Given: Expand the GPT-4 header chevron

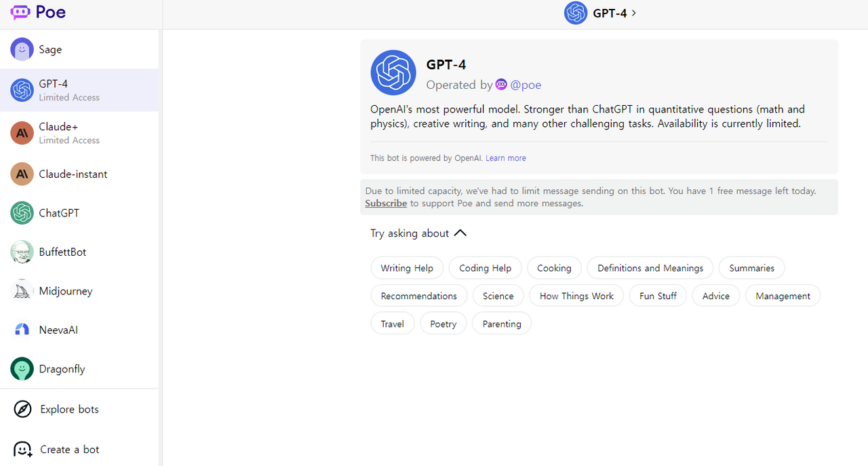Looking at the screenshot, I should [x=633, y=13].
